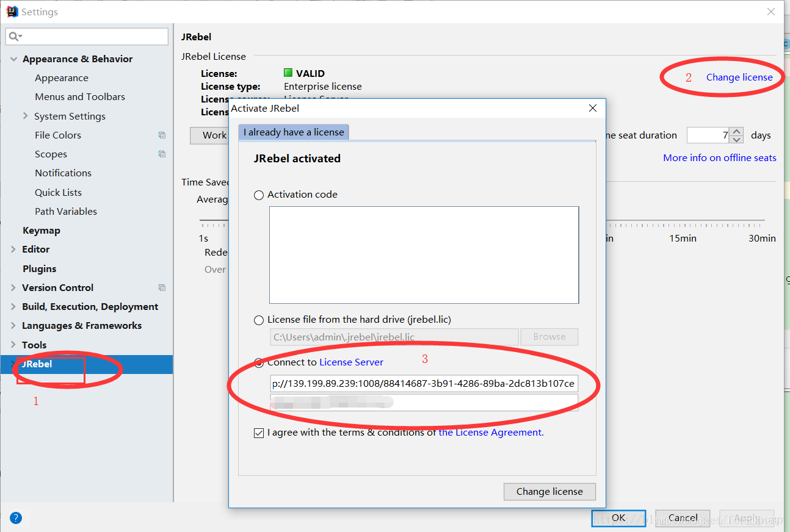The height and width of the screenshot is (532, 790).
Task: Expand the Version Control section
Action: (x=13, y=287)
